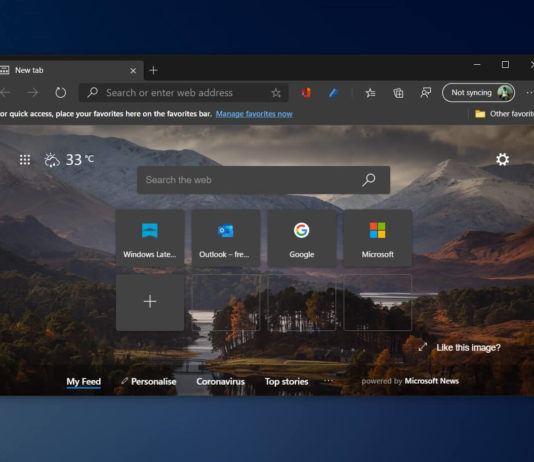Close the New tab tab
The image size is (534, 462).
tap(133, 71)
